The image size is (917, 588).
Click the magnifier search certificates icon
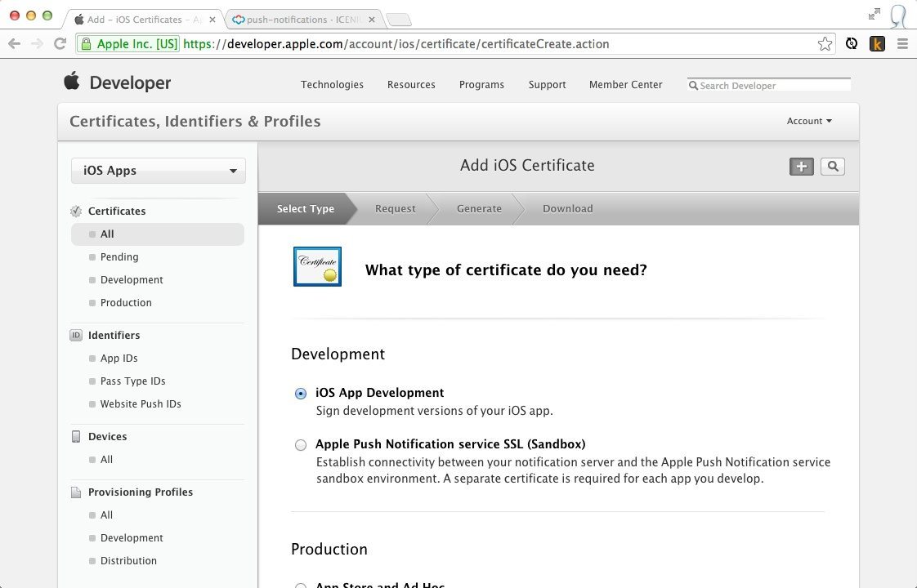832,167
